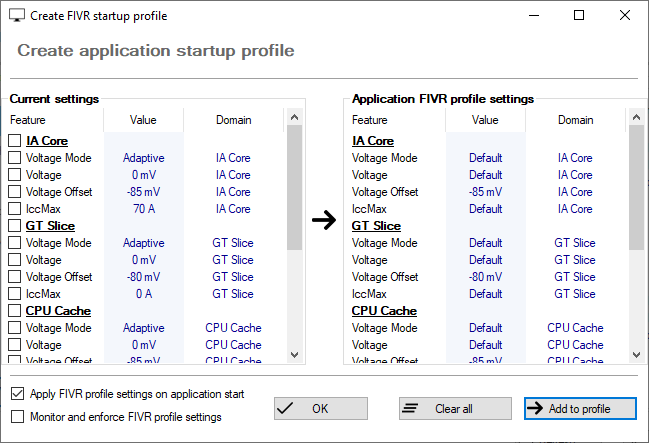Select '-80 mV' GT Slice value in Current settings
Image resolution: width=649 pixels, height=443 pixels.
[143, 277]
